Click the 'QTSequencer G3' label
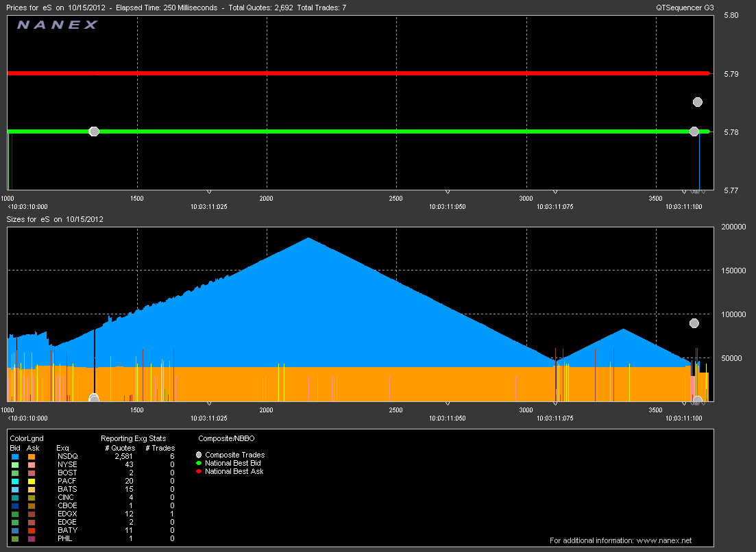 [x=685, y=8]
